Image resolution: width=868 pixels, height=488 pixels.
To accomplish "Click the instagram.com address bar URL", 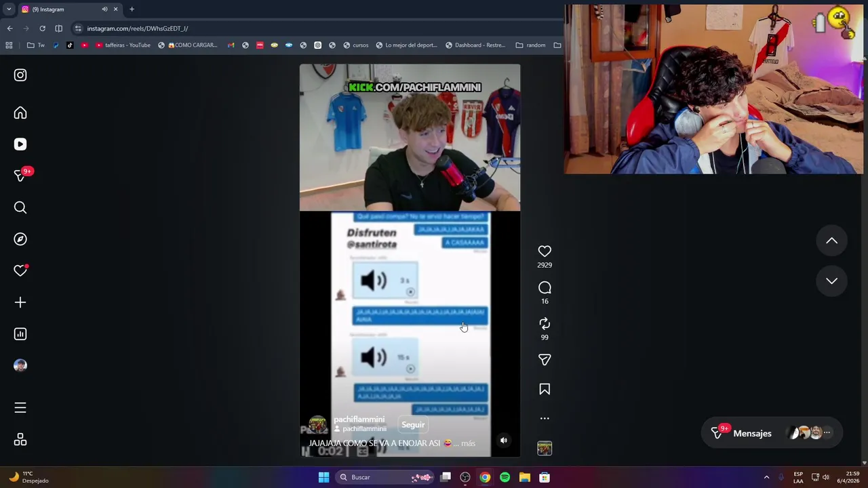I will coord(138,28).
